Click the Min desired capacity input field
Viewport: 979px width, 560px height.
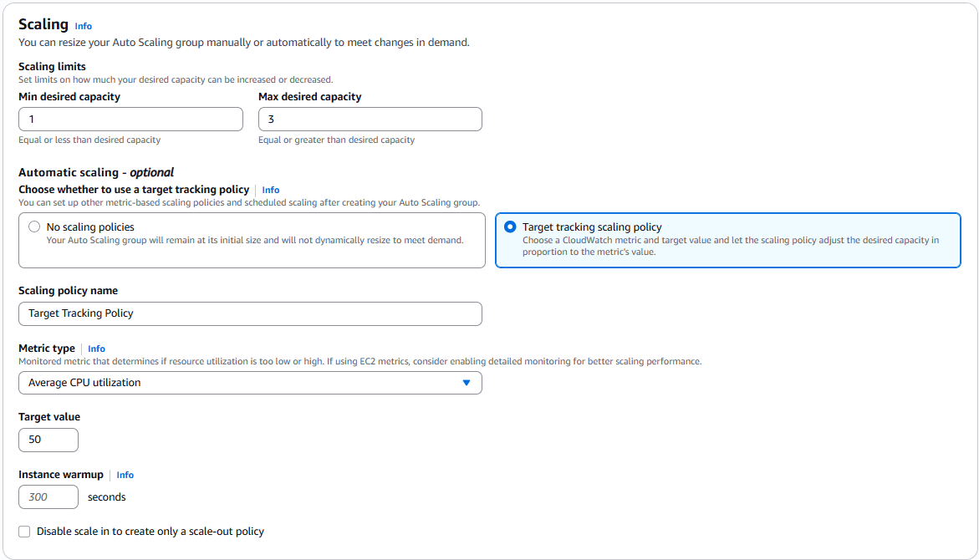click(130, 120)
